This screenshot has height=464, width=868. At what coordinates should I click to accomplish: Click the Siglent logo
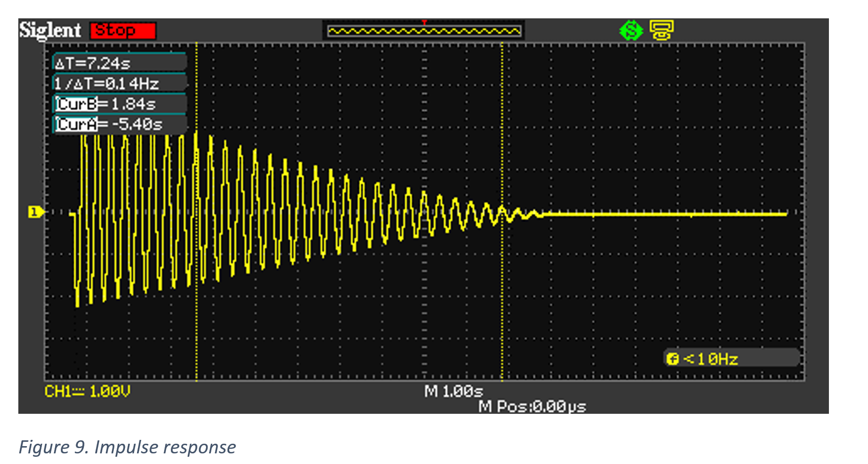(50, 30)
